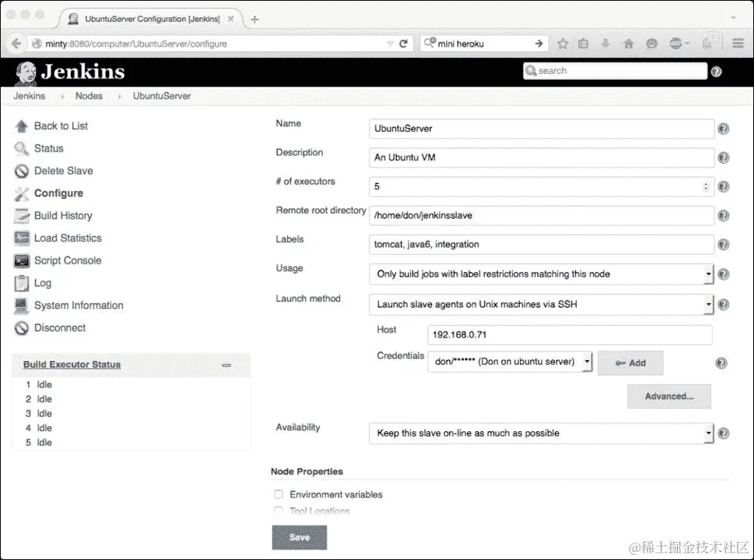Click the Labels input field
754x560 pixels.
point(541,245)
